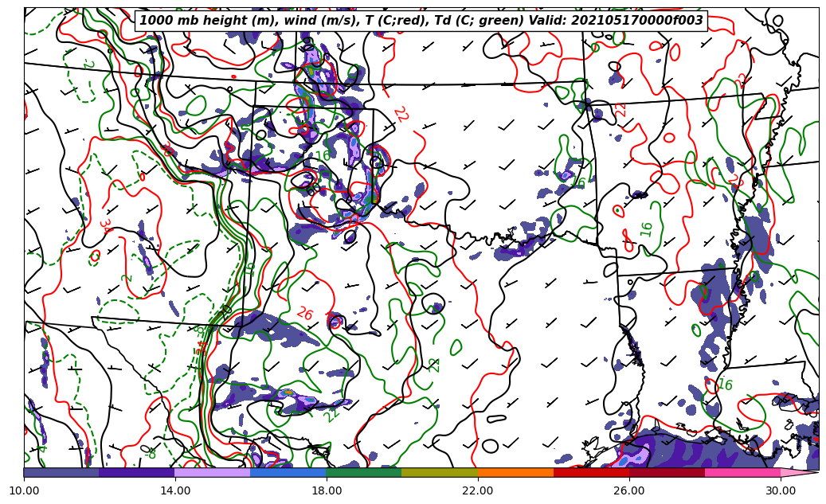
Task: Click the 22.00 colorbar tick label
Action: pos(478,491)
